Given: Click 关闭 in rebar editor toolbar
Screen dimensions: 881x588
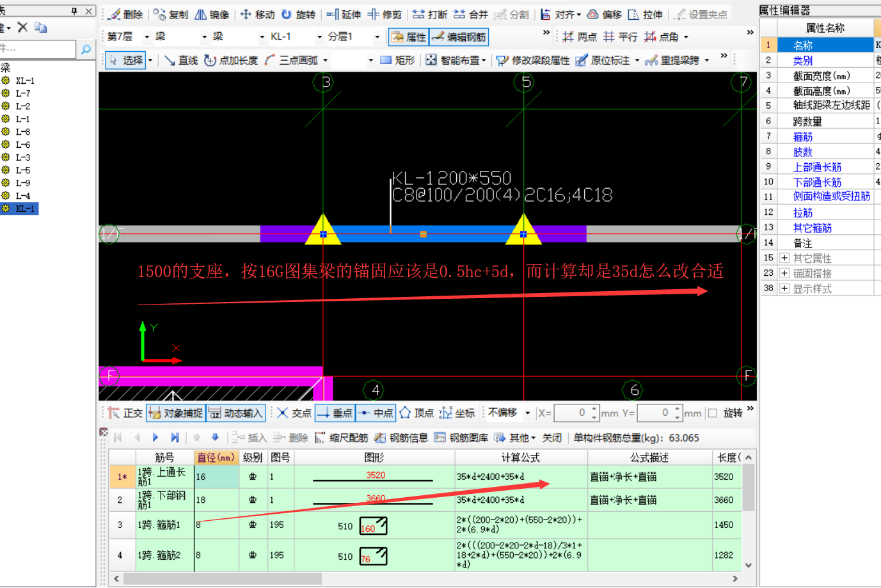Looking at the screenshot, I should tap(552, 438).
